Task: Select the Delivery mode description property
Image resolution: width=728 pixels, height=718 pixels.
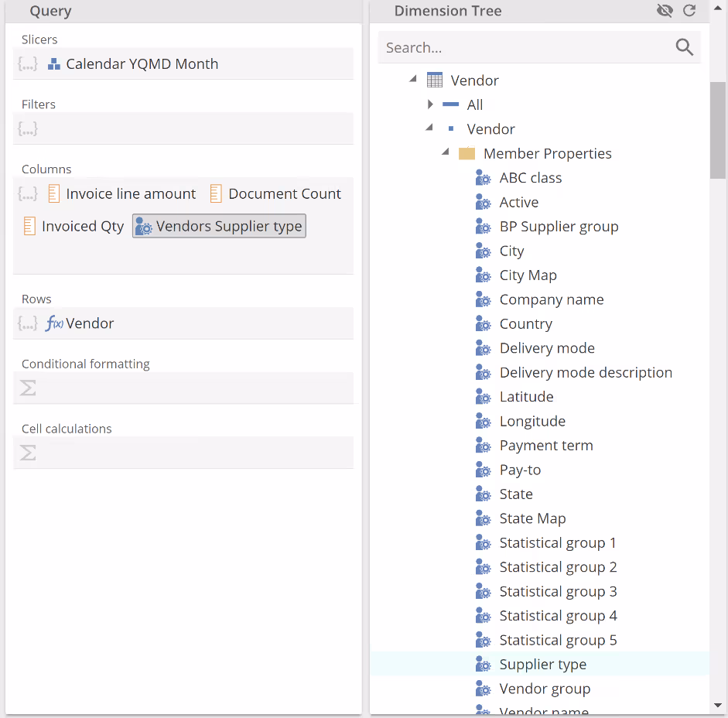Action: click(585, 373)
